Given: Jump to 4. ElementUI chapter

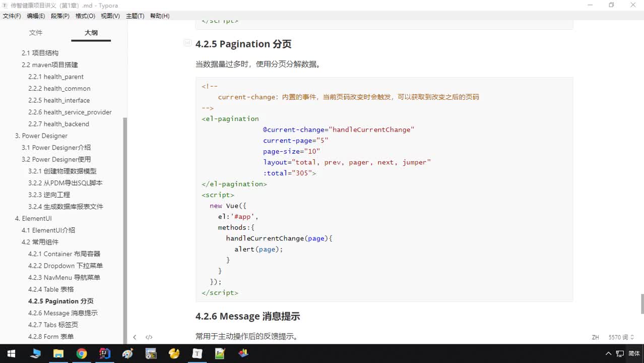Looking at the screenshot, I should point(33,219).
